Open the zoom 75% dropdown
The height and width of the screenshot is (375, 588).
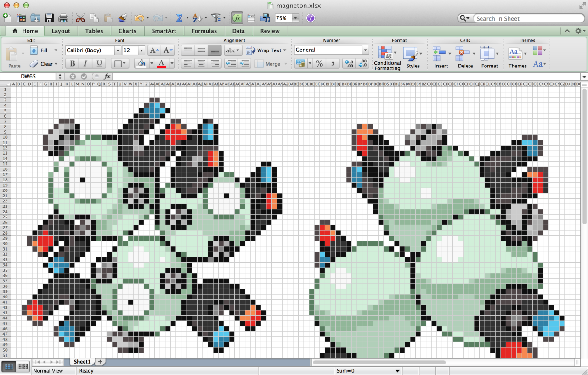(x=295, y=18)
